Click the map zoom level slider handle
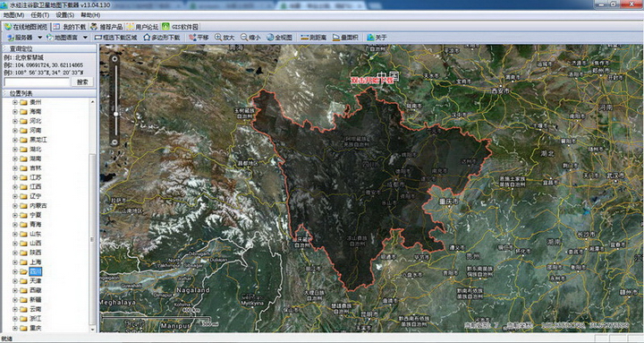Image resolution: width=644 pixels, height=343 pixels. (x=115, y=114)
